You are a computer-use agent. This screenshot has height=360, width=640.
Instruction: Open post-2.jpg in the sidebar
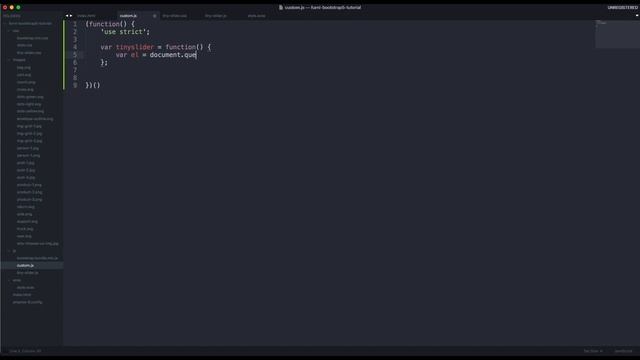[x=26, y=170]
